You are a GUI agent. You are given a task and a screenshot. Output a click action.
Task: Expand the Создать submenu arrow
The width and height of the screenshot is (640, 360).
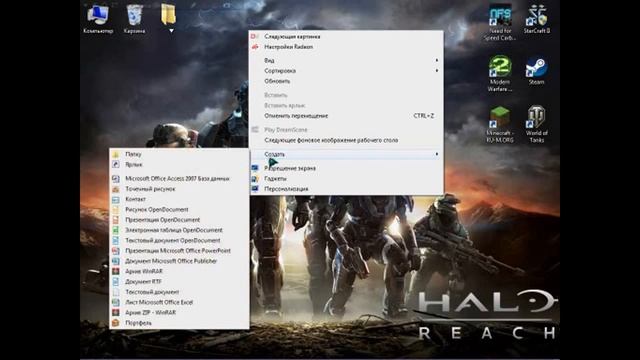(x=437, y=154)
